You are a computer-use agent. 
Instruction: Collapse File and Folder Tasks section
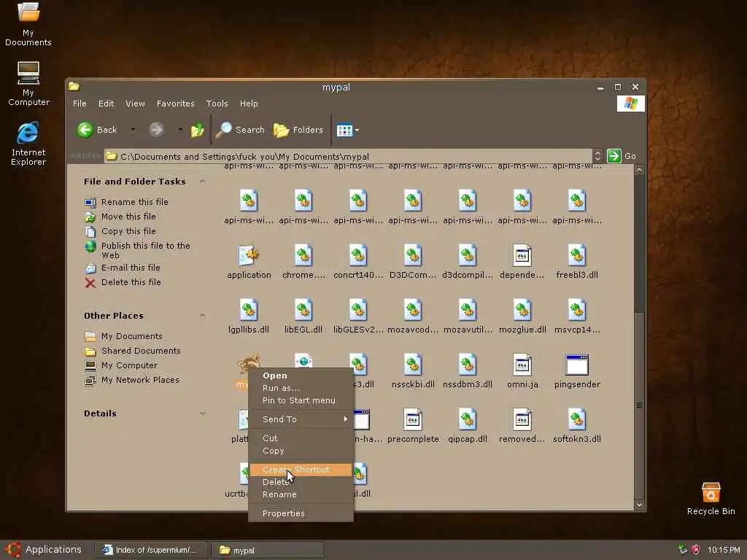[202, 182]
